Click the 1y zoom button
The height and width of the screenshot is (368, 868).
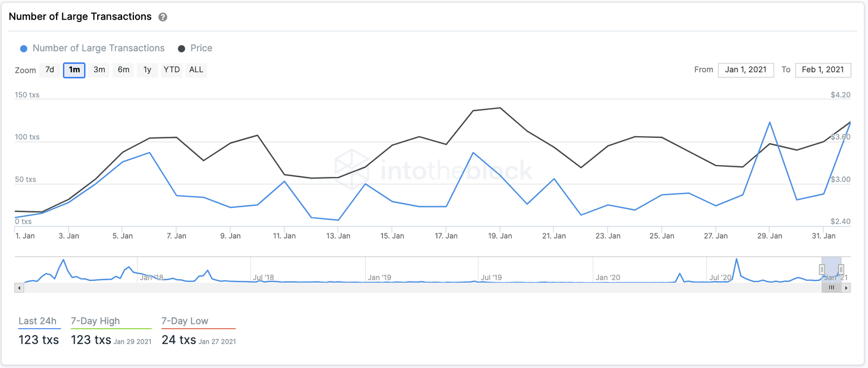click(147, 70)
